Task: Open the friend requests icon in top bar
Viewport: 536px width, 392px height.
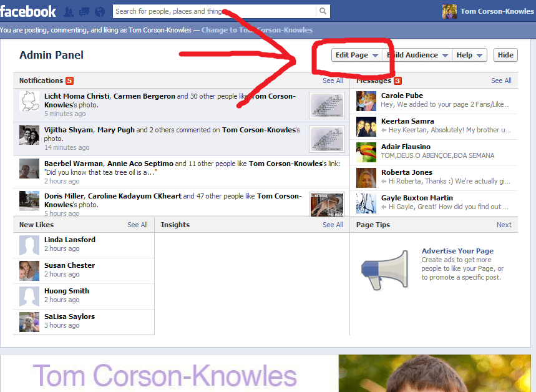Action: pos(69,12)
